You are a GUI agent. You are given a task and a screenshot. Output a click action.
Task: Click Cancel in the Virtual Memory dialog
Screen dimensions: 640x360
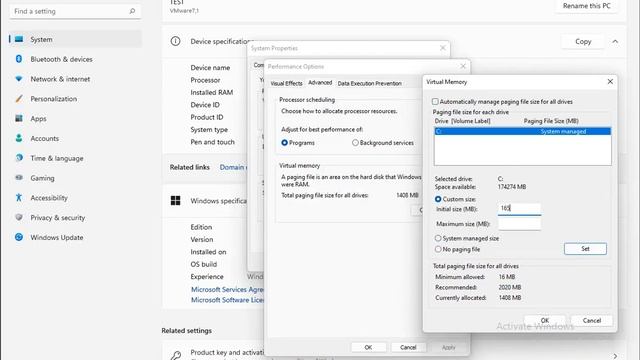pos(591,320)
